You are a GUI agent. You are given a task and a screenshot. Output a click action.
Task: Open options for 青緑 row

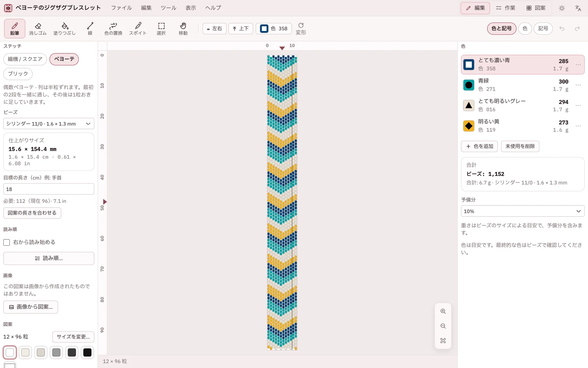click(x=578, y=85)
